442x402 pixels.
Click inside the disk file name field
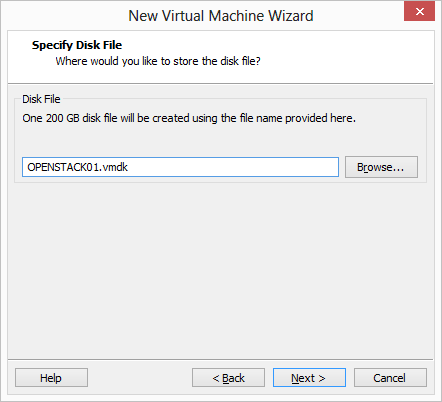pyautogui.click(x=180, y=167)
